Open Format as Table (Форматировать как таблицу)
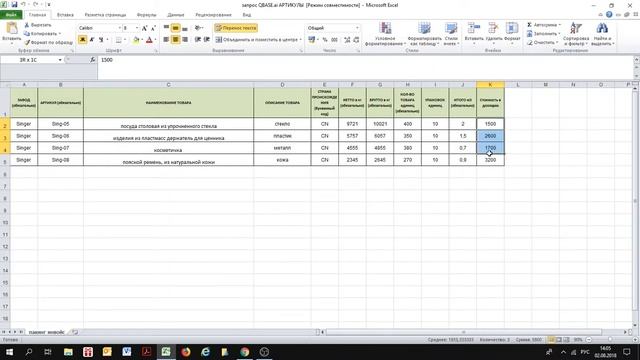The image size is (640, 360). tap(424, 33)
